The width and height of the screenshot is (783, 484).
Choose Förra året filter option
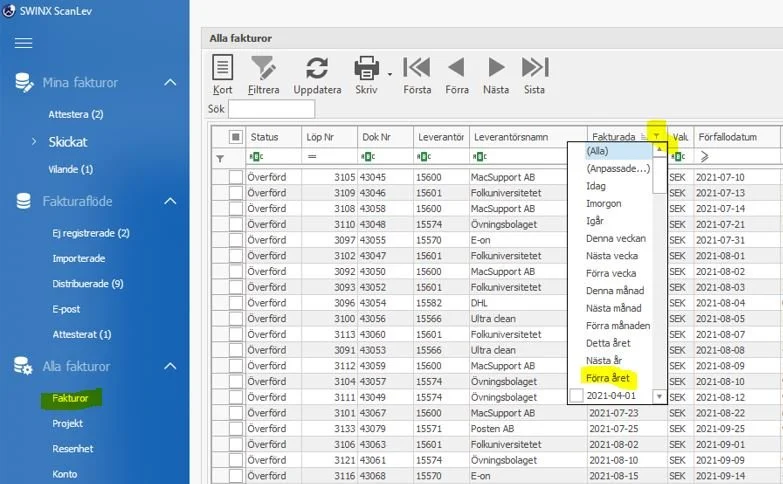tap(608, 378)
